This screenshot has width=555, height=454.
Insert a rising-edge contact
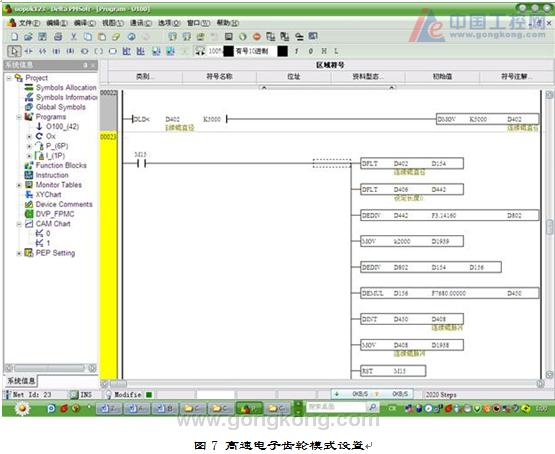(x=56, y=51)
